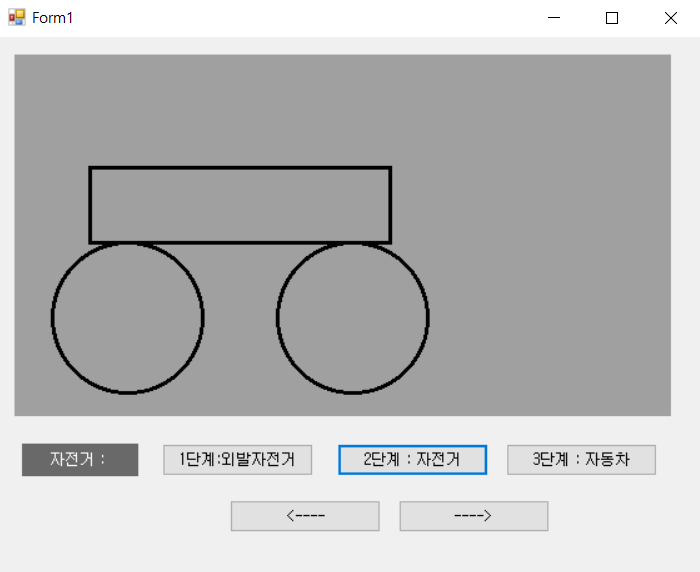Viewport: 700px width, 572px height.
Task: Click the '자전거 :' label
Action: (80, 459)
